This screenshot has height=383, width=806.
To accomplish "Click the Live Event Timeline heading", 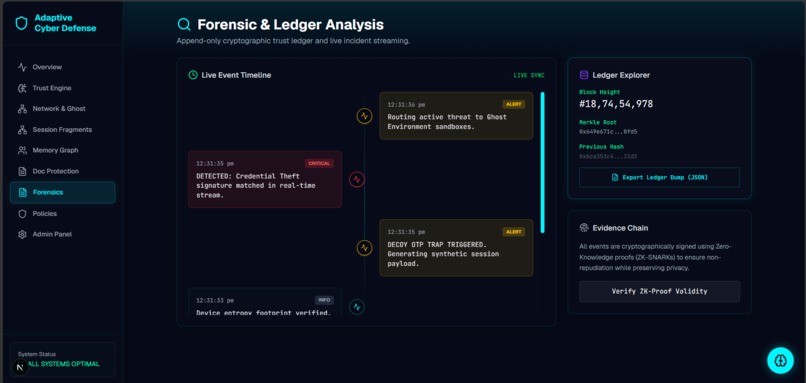I will [x=236, y=75].
